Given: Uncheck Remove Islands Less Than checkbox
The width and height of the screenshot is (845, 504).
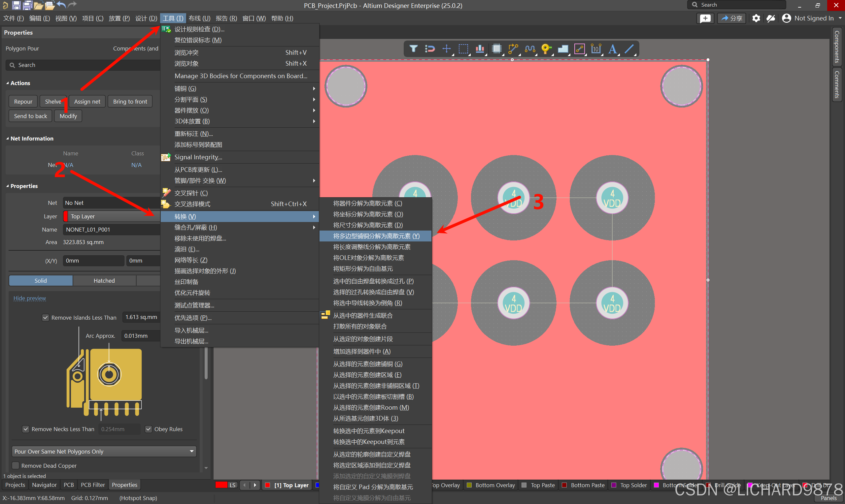Looking at the screenshot, I should (45, 317).
